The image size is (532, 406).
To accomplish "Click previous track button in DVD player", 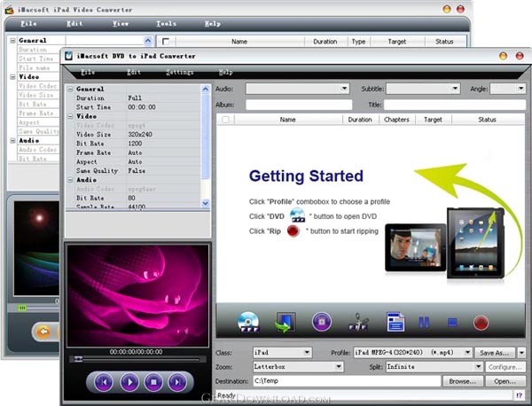I will pos(104,382).
